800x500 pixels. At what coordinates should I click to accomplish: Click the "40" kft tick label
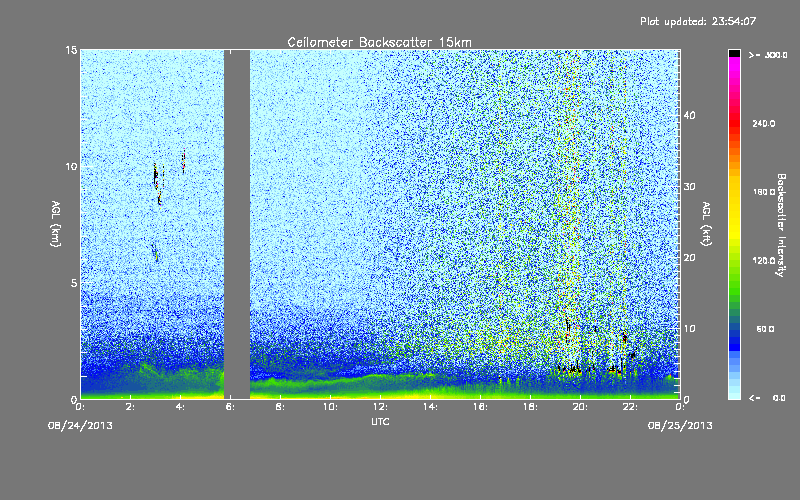coord(689,115)
